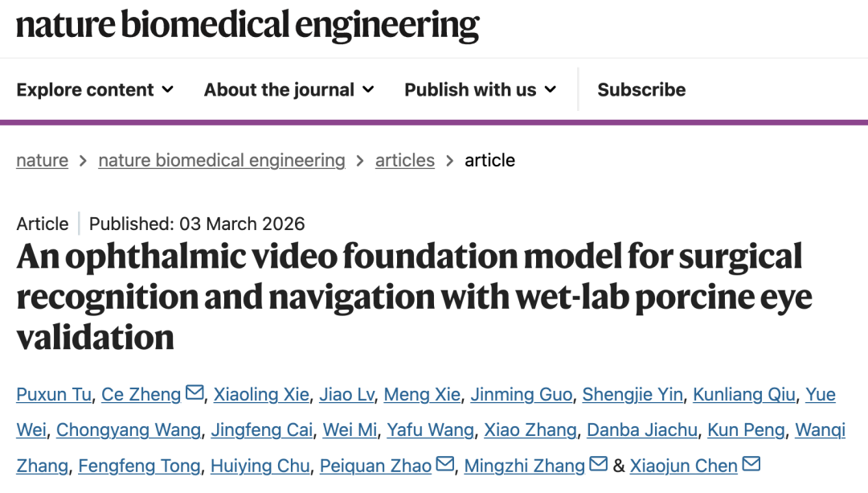This screenshot has height=493, width=868.
Task: Open author Chongyang Wang link
Action: tap(129, 429)
